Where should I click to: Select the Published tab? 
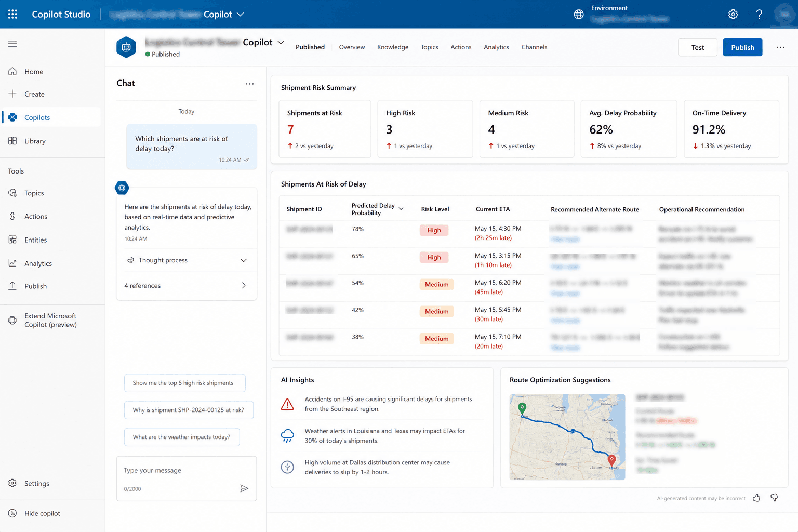(310, 47)
